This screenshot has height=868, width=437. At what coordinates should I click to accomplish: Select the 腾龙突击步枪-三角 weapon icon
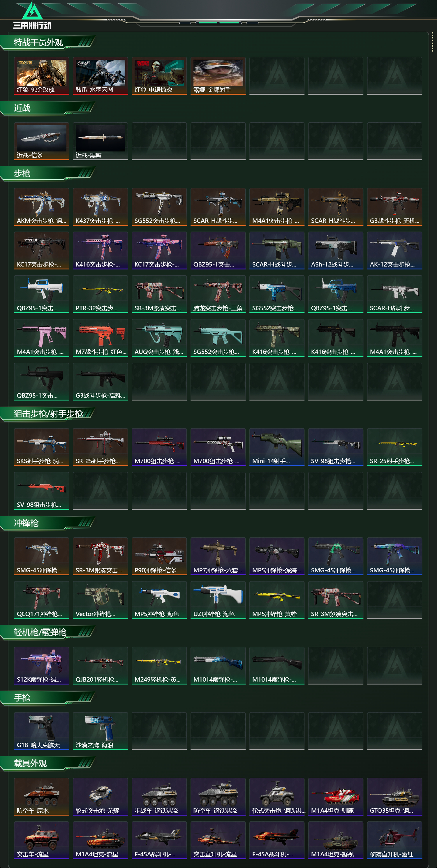[x=218, y=294]
